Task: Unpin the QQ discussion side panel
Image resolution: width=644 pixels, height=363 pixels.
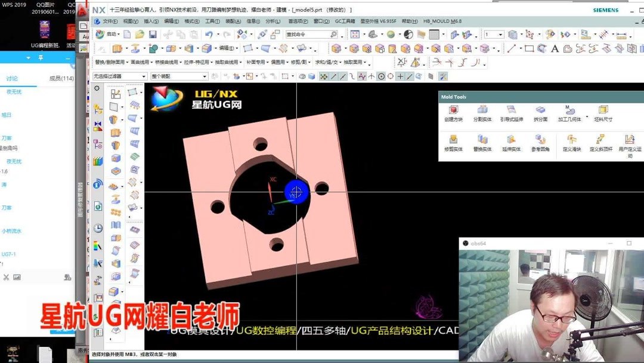Action: click(41, 57)
